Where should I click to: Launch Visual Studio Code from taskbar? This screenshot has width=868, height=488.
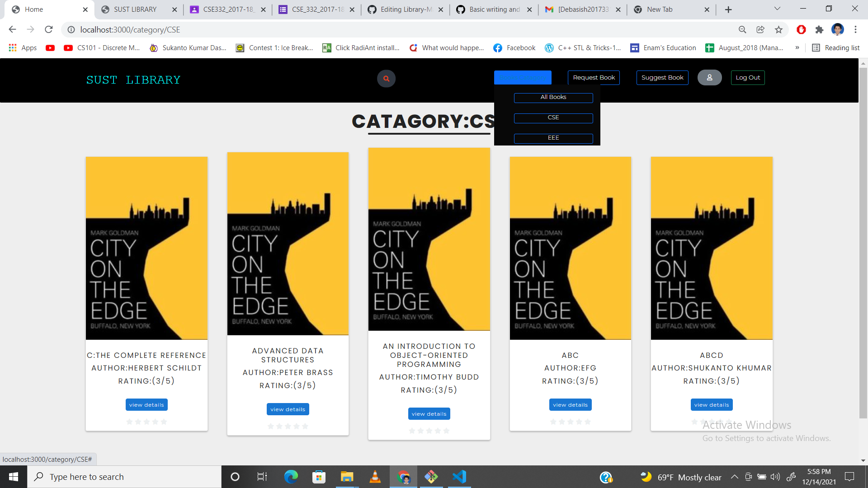(x=459, y=477)
